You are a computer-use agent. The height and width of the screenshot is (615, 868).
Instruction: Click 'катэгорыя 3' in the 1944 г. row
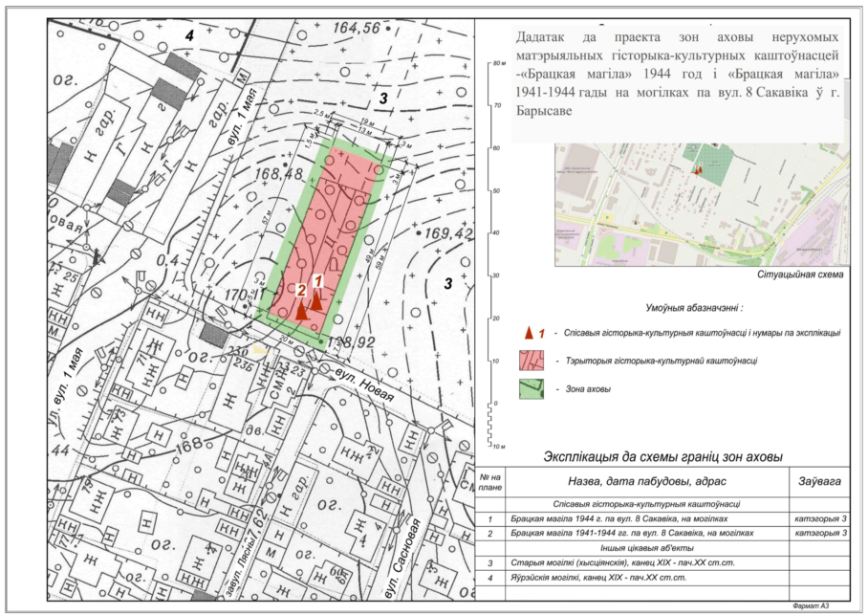(821, 518)
